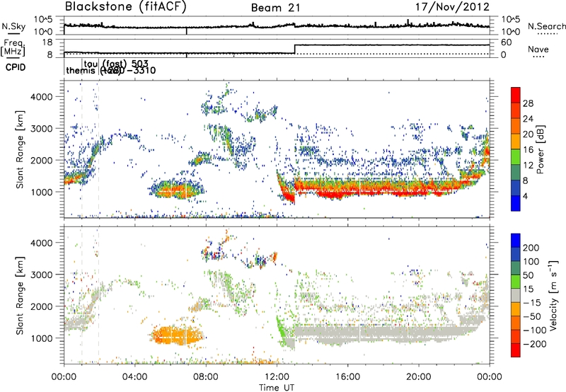This screenshot has width=566, height=392.
Task: Click the green 12–16 dB power colorbar segment
Action: tap(516, 157)
